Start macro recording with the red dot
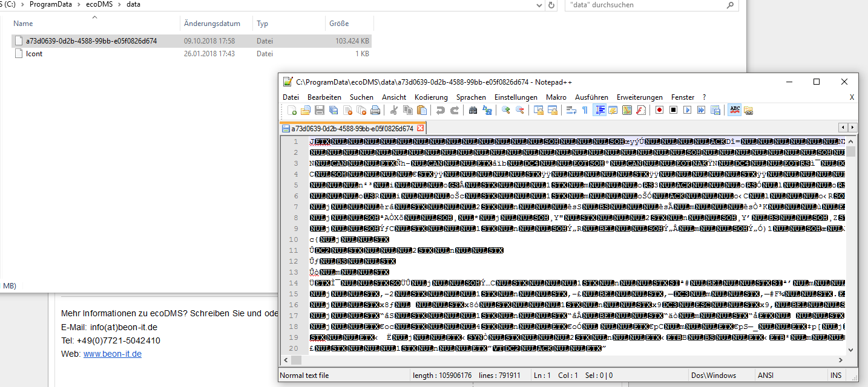Viewport: 868px width, 387px height. [659, 110]
